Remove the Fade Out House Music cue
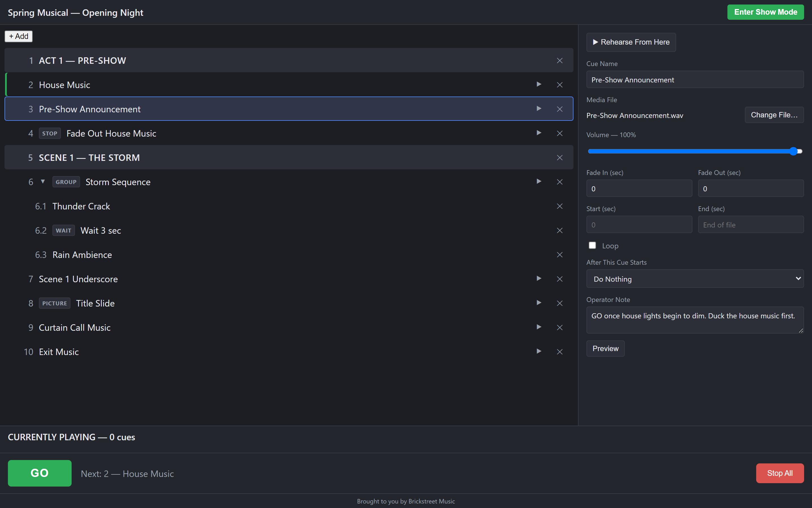Image resolution: width=812 pixels, height=508 pixels. tap(560, 133)
